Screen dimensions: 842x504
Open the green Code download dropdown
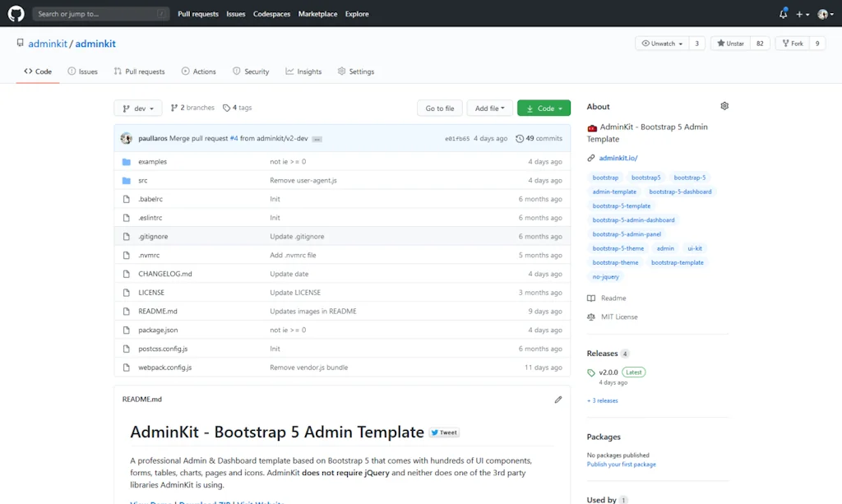coord(544,108)
